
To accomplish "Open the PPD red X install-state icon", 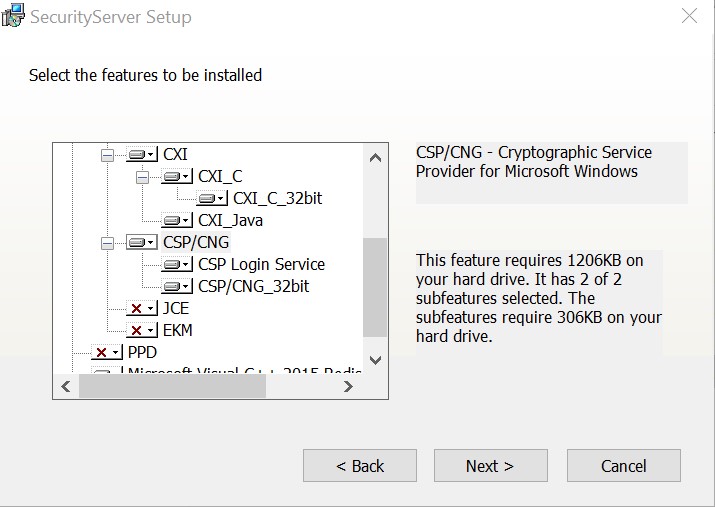I will click(107, 352).
